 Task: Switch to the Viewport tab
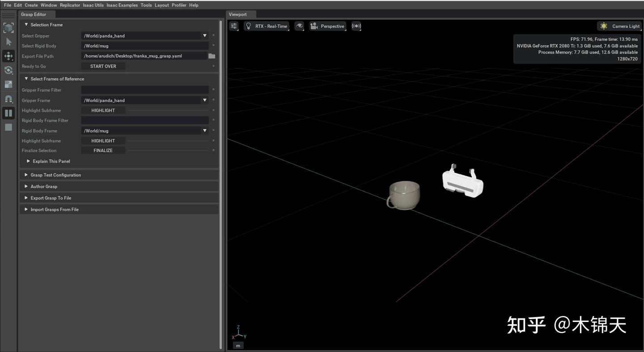click(x=237, y=14)
